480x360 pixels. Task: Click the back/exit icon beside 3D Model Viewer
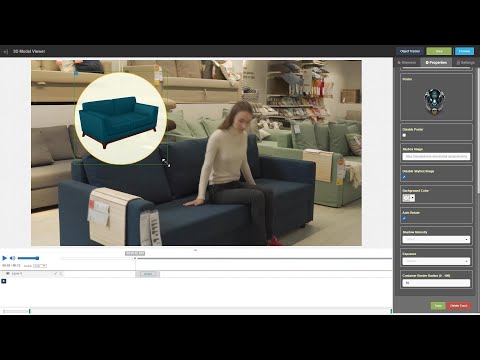tap(5, 52)
